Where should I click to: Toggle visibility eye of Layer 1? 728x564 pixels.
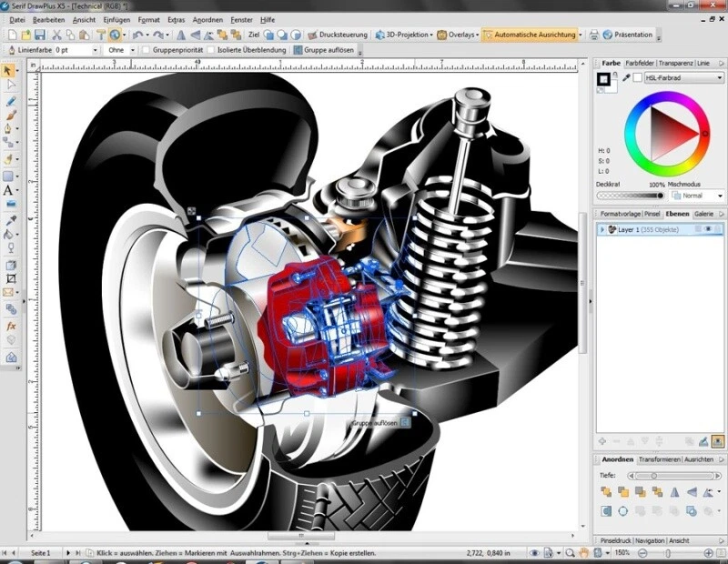[706, 230]
